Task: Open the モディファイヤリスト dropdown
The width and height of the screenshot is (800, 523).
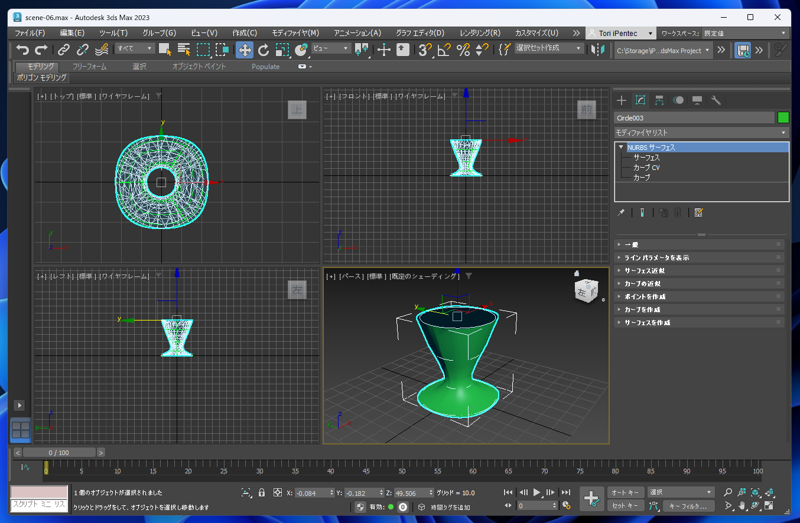Action: 701,133
